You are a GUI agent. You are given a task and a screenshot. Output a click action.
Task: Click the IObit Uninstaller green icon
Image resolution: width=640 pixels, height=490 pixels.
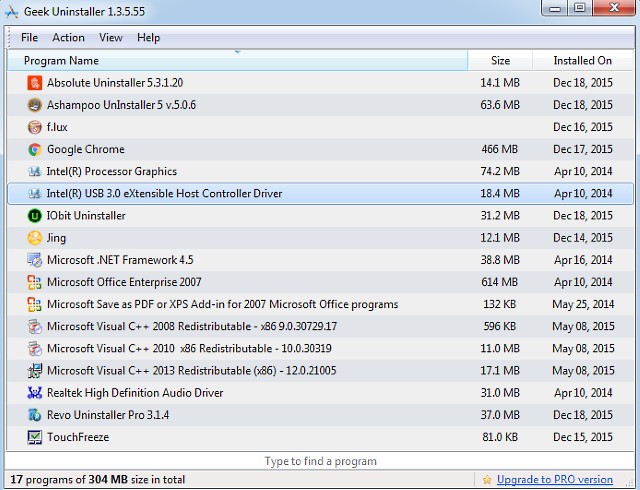35,216
